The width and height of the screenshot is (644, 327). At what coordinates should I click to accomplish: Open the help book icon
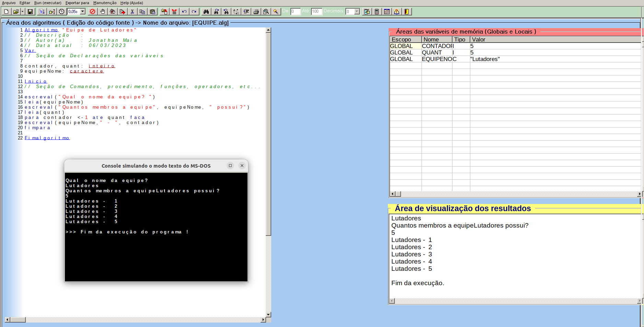pyautogui.click(x=397, y=12)
